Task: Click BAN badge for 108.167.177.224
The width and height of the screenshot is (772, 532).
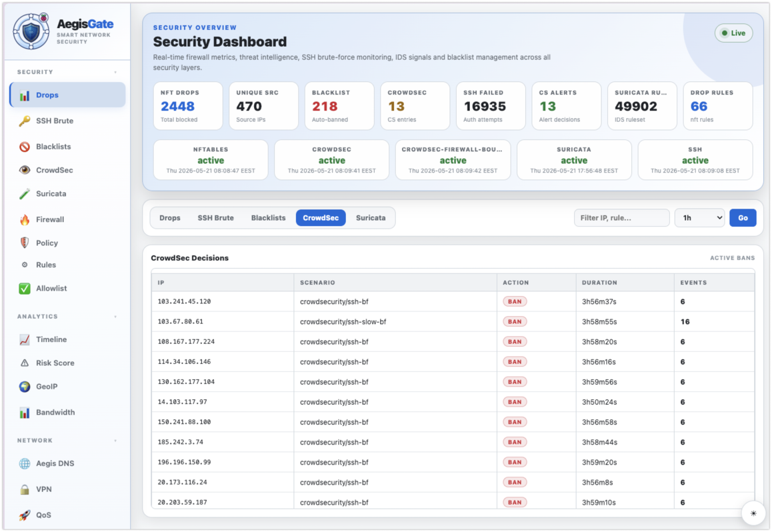Action: click(x=515, y=341)
